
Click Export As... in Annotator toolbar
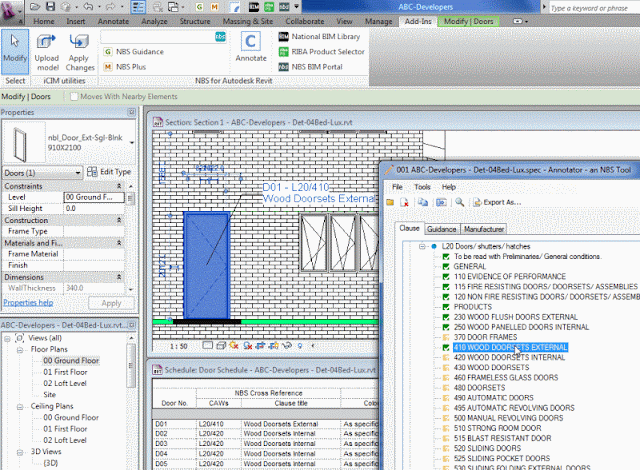(x=497, y=202)
